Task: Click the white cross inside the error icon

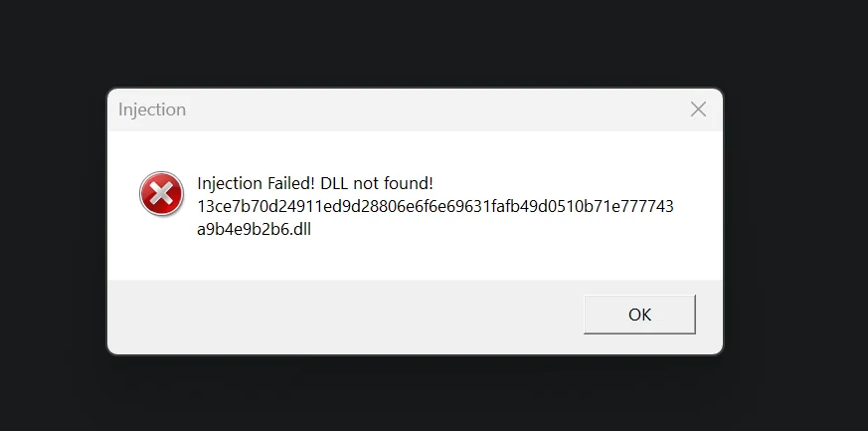Action: [161, 193]
